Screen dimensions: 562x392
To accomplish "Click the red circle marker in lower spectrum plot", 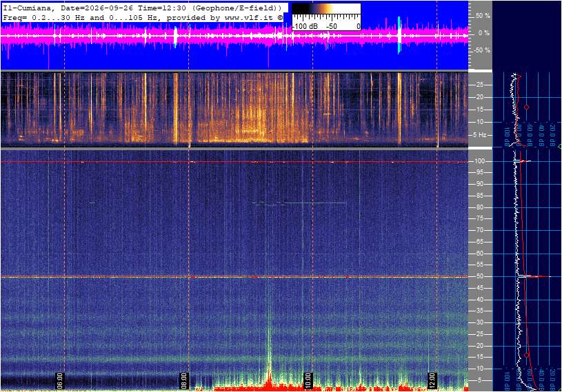I will tap(527, 355).
